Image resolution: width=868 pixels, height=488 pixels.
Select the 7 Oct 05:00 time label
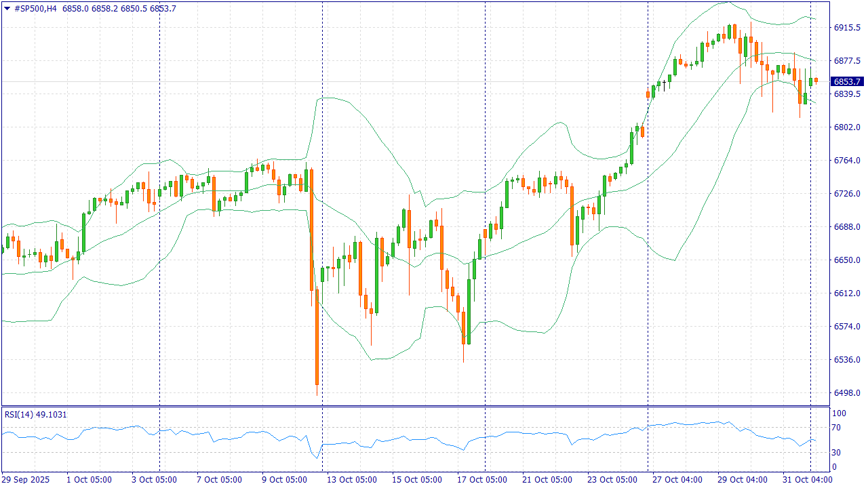(219, 480)
